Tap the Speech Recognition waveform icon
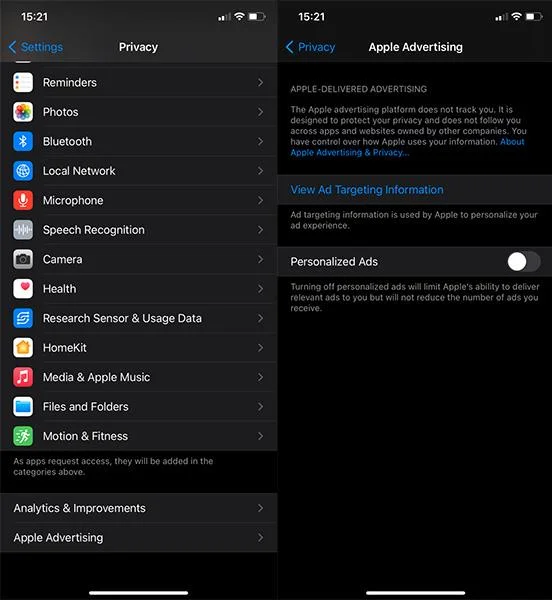 coord(23,230)
